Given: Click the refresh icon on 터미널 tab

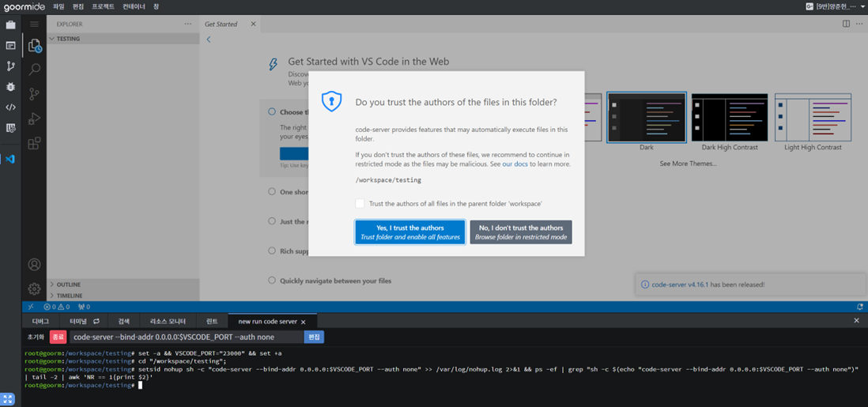Looking at the screenshot, I should pos(96,321).
